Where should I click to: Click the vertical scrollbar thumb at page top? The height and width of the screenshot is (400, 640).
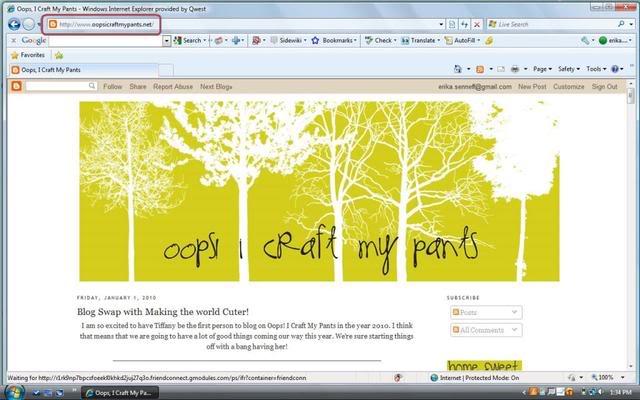631,95
